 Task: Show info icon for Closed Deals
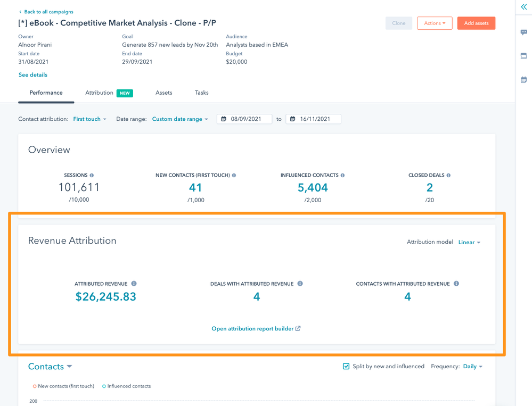448,175
